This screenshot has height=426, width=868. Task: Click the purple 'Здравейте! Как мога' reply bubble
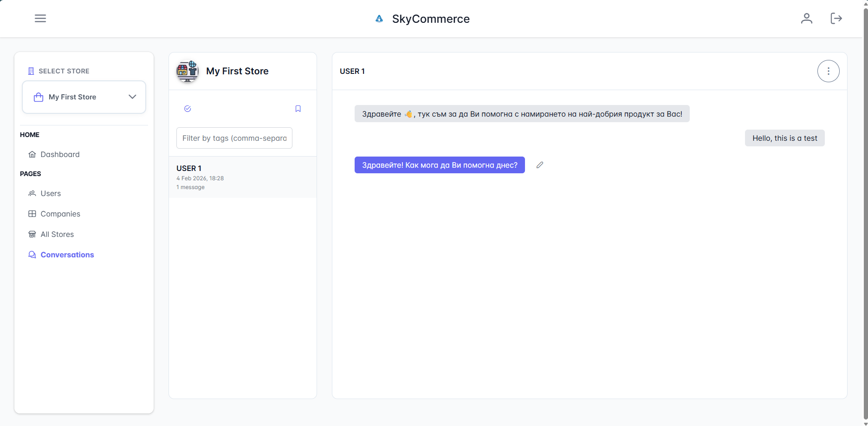tap(440, 165)
